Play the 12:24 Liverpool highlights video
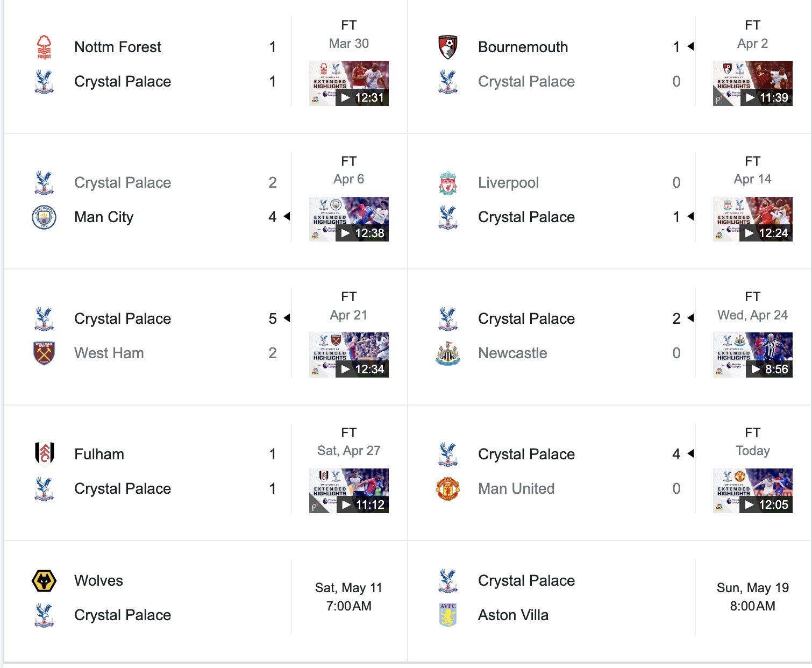The width and height of the screenshot is (812, 668). (x=753, y=219)
